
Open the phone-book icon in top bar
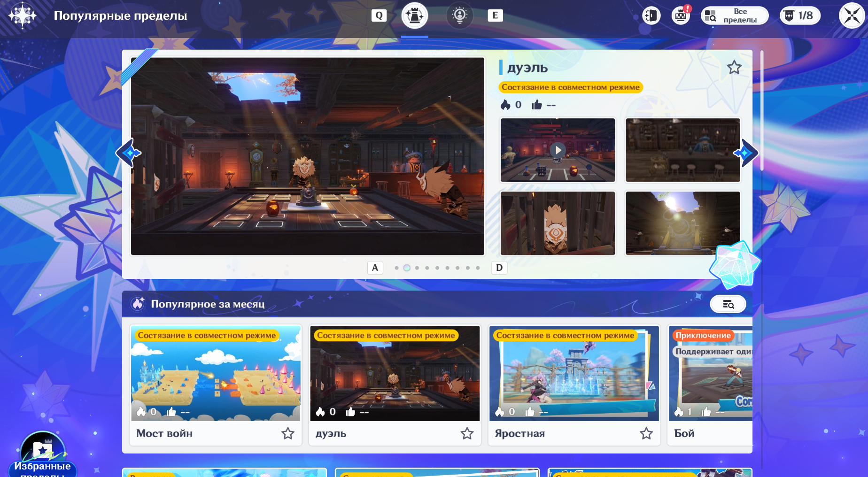(651, 15)
